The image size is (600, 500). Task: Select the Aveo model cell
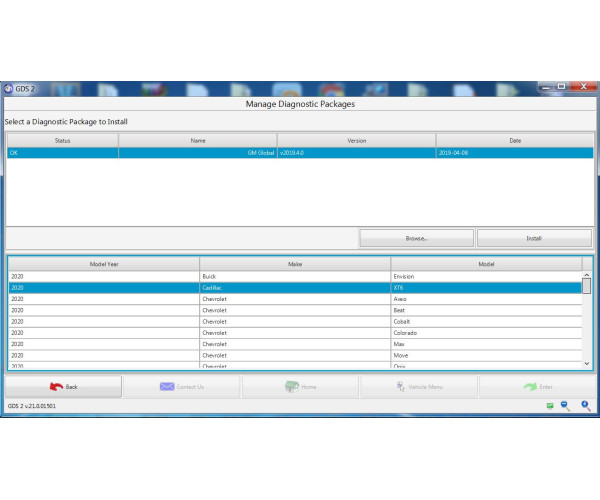point(486,299)
